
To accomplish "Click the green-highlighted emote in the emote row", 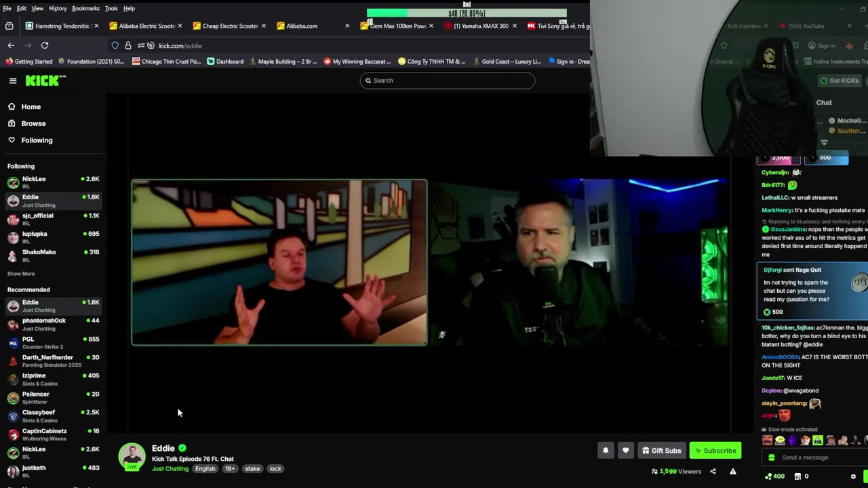I will click(x=818, y=441).
